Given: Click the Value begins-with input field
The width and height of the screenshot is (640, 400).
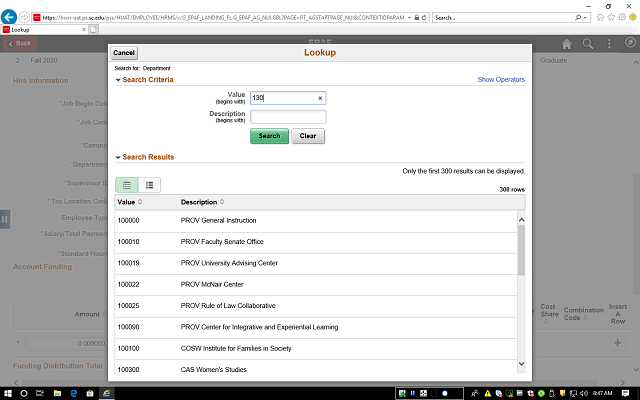Looking at the screenshot, I should coord(288,98).
